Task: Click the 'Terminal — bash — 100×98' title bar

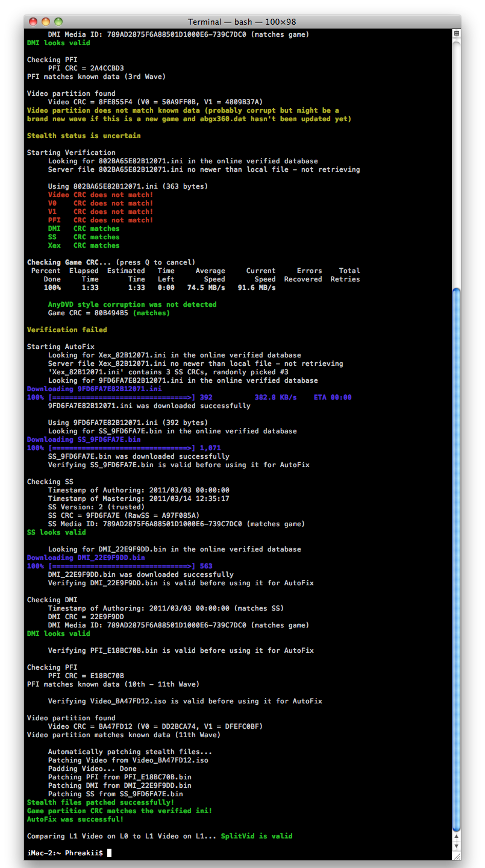Action: pyautogui.click(x=242, y=22)
